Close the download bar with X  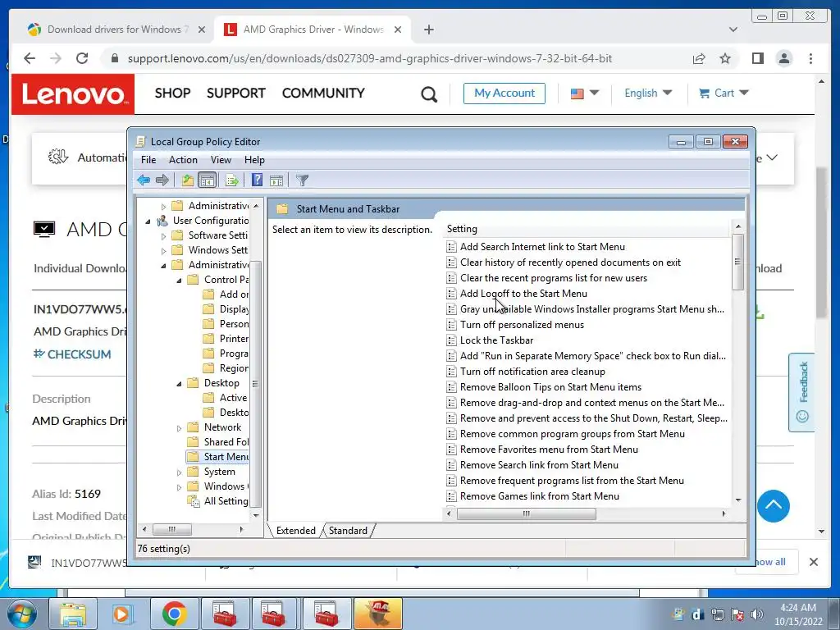coord(813,562)
